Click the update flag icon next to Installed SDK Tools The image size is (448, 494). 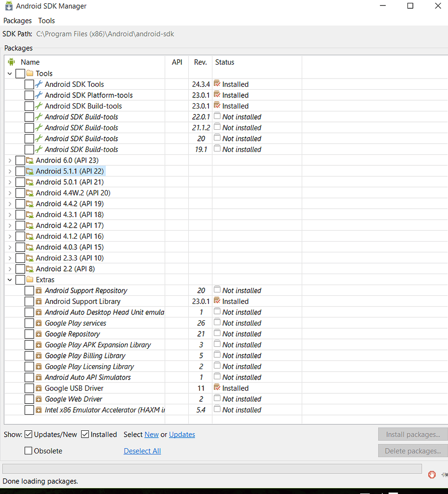click(217, 84)
